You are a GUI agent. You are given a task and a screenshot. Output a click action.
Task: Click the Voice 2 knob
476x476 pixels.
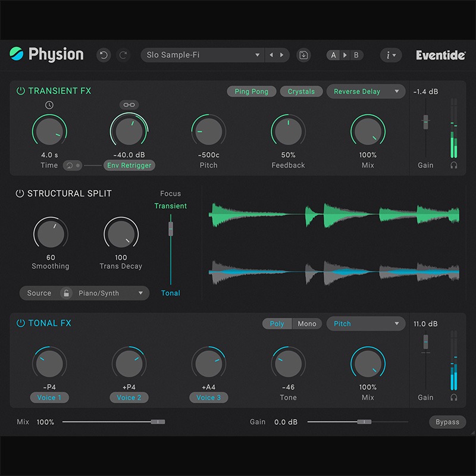coord(129,364)
